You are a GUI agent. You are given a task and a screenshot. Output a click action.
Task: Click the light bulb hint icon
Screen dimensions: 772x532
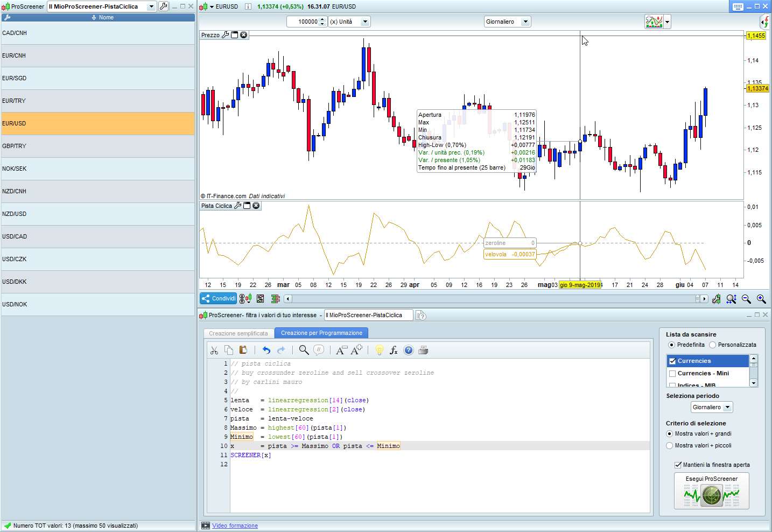point(379,351)
